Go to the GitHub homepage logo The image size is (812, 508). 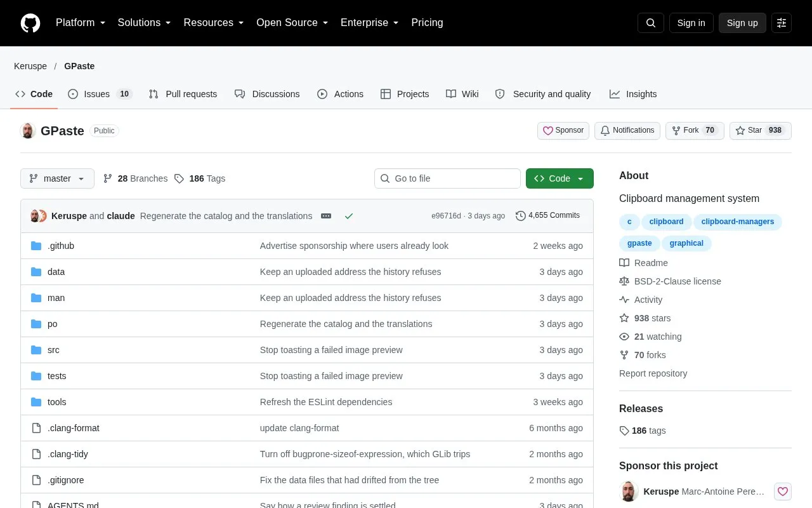point(30,23)
